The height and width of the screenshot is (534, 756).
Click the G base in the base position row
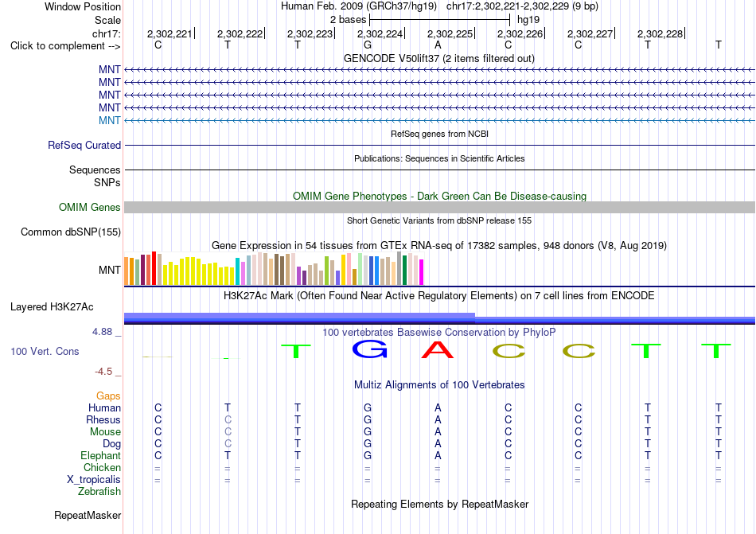tap(368, 45)
